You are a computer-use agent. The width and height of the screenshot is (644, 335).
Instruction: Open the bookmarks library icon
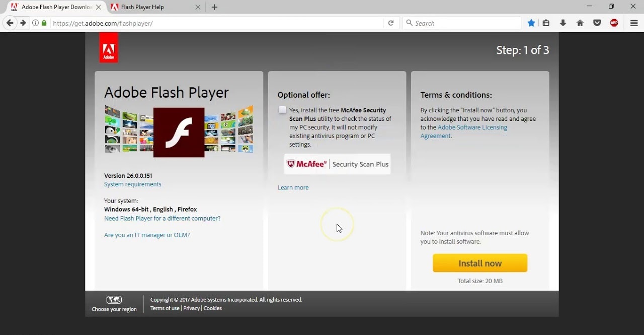tap(546, 23)
